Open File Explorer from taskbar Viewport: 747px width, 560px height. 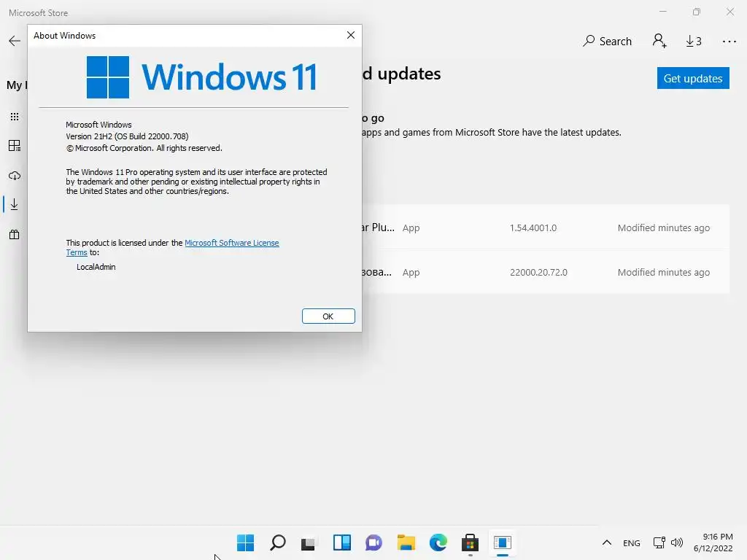tap(406, 542)
